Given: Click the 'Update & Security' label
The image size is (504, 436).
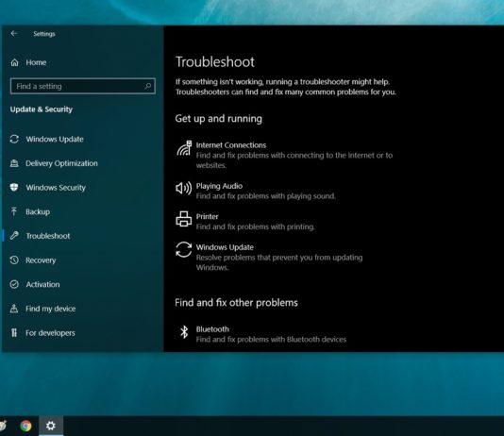Looking at the screenshot, I should tap(42, 109).
